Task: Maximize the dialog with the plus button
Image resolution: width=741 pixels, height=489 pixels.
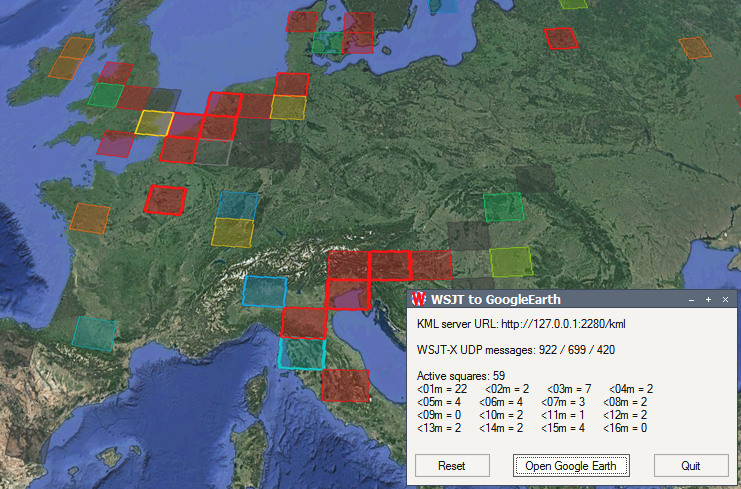Action: (708, 299)
